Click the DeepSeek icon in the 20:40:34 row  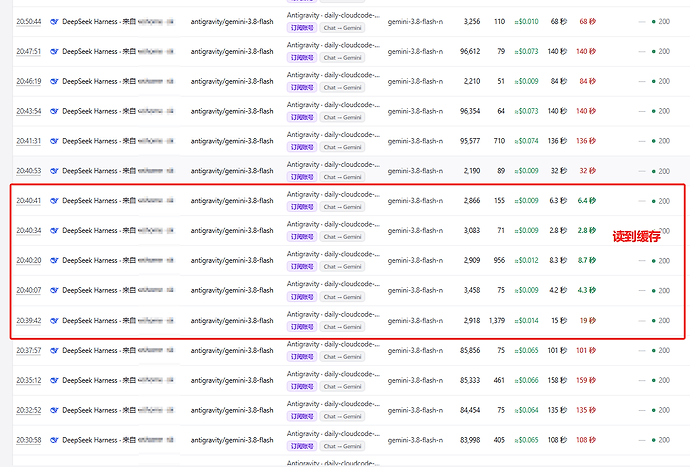tap(54, 231)
